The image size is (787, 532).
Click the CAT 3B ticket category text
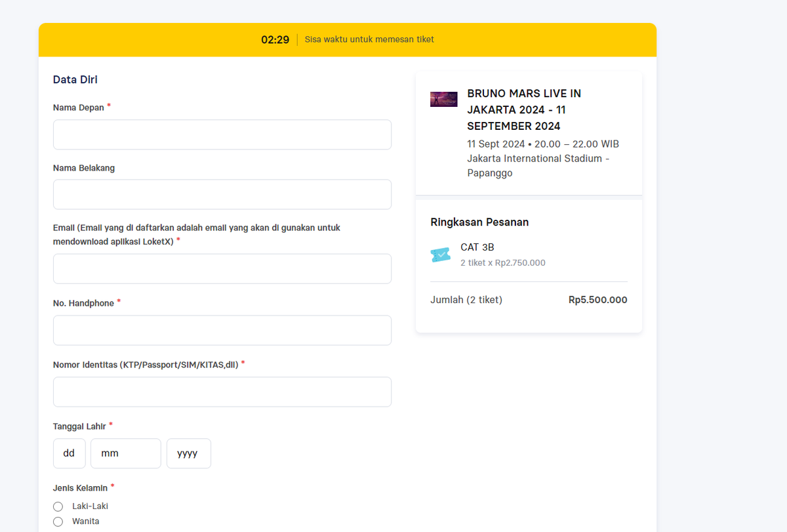coord(477,247)
